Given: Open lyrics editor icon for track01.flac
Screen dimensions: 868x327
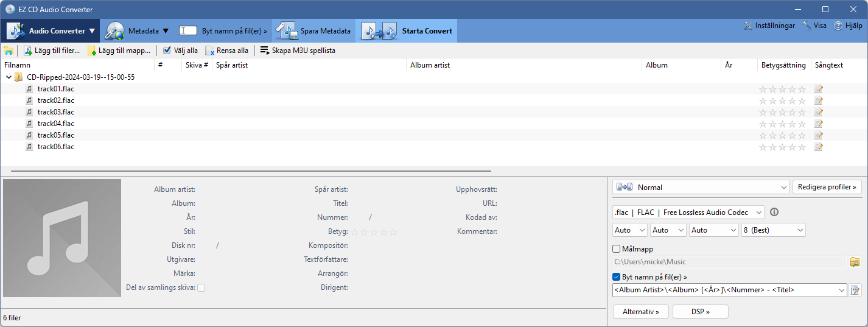Looking at the screenshot, I should pos(819,89).
